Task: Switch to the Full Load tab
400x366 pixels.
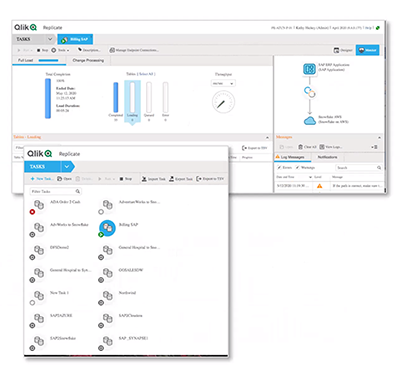Action: click(38, 60)
